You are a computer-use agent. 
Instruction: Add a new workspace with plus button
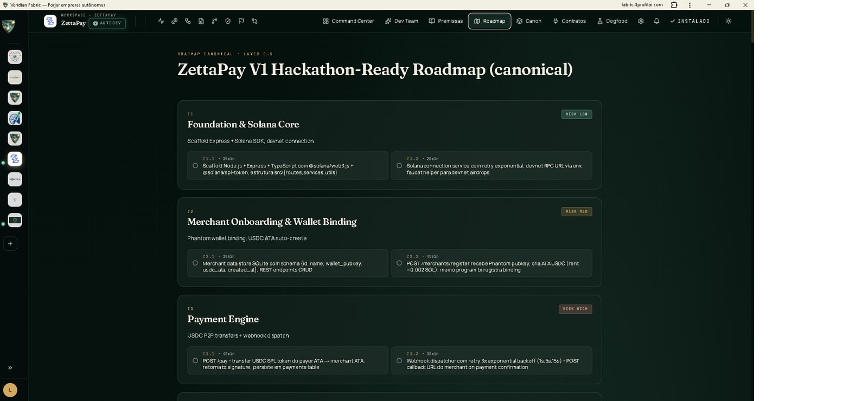10,244
